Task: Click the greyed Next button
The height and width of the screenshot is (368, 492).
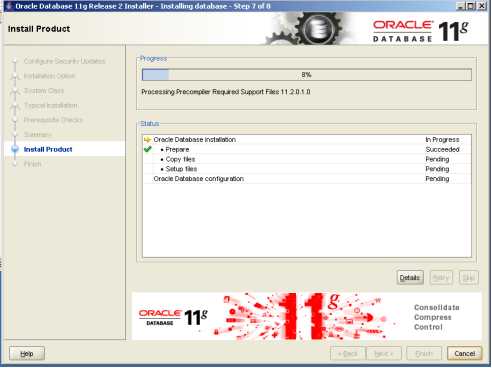Action: click(x=384, y=353)
